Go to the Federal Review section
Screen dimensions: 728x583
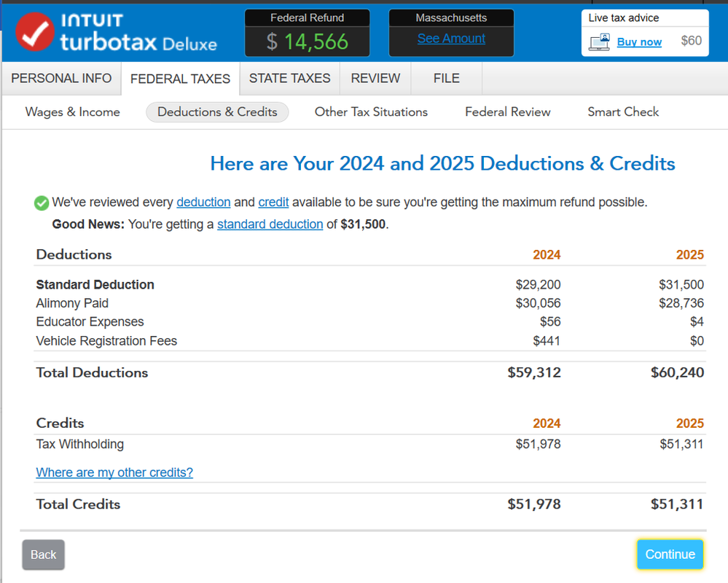pos(507,111)
